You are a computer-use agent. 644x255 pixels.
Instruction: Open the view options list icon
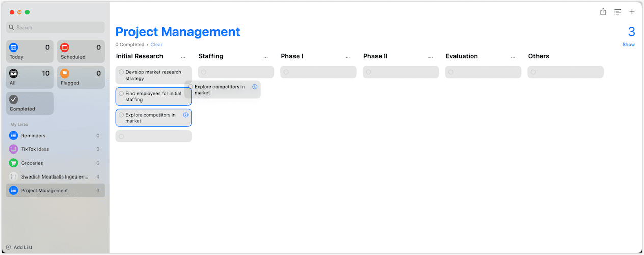(x=618, y=12)
